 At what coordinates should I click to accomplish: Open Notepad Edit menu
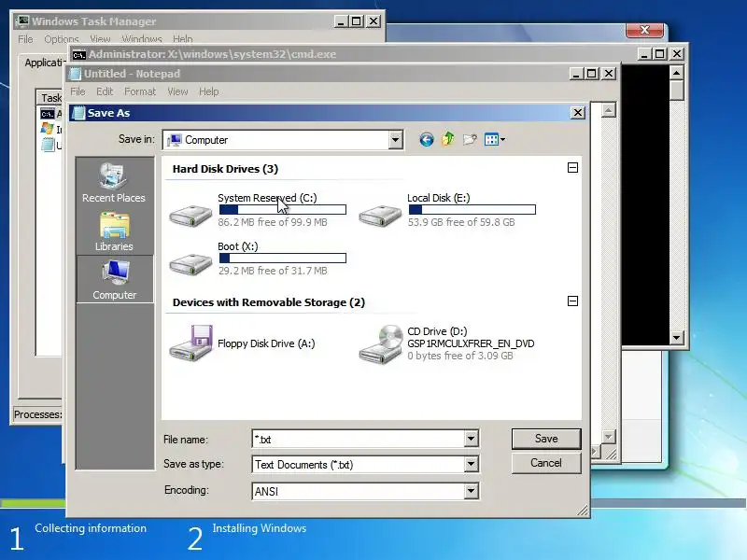coord(105,91)
